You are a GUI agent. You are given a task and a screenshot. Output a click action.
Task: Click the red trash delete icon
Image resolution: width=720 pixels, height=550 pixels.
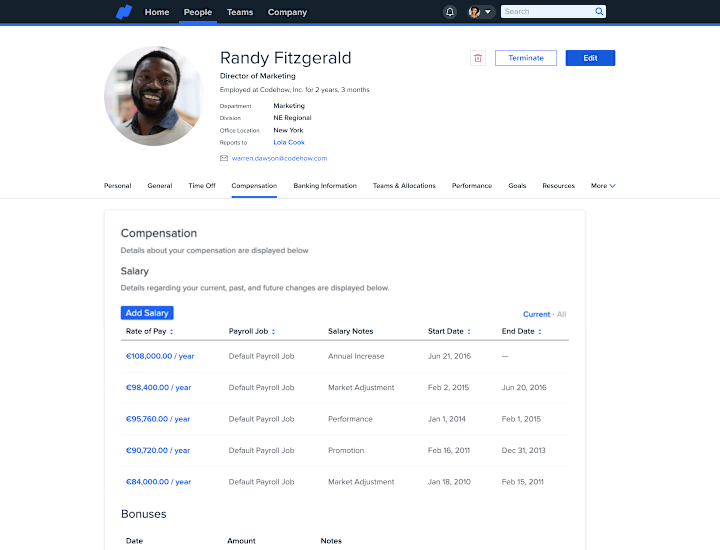(x=478, y=58)
